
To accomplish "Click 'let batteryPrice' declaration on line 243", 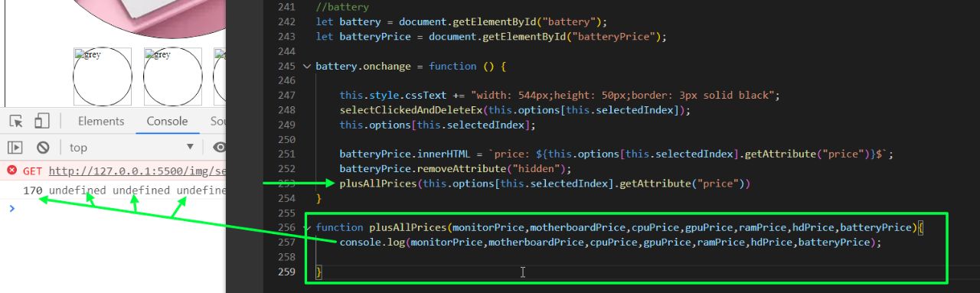I will (370, 37).
